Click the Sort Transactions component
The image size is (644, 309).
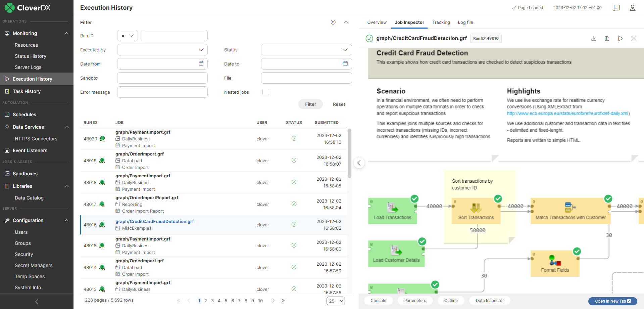(476, 211)
